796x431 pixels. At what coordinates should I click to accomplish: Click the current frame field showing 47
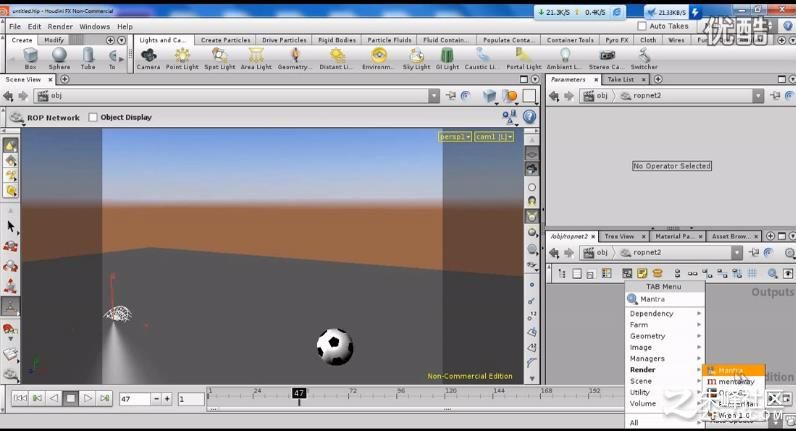pos(135,399)
